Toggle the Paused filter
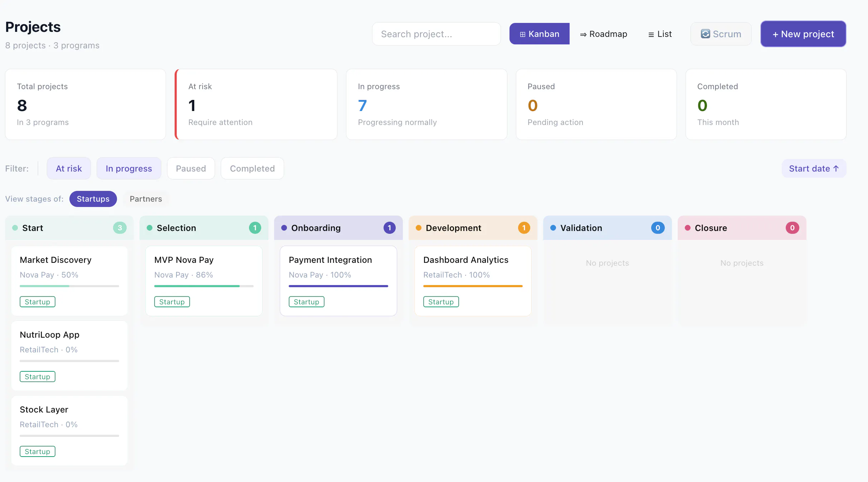The image size is (868, 482). point(191,168)
